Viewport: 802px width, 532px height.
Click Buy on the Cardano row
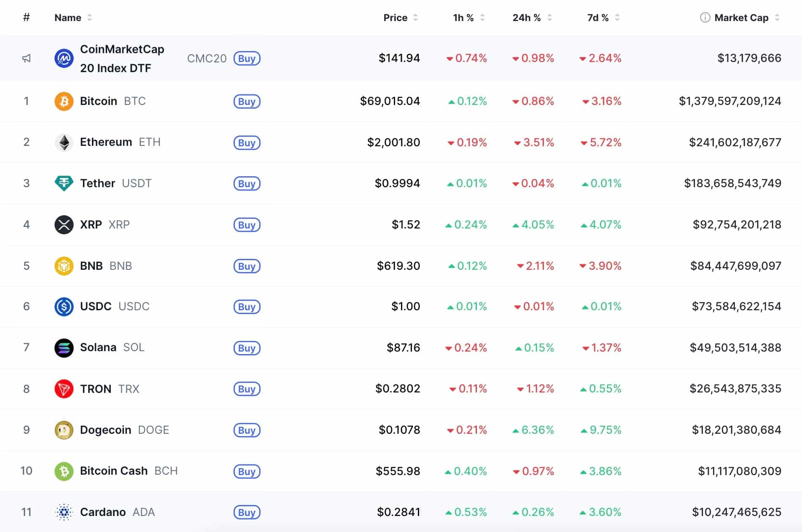coord(247,512)
